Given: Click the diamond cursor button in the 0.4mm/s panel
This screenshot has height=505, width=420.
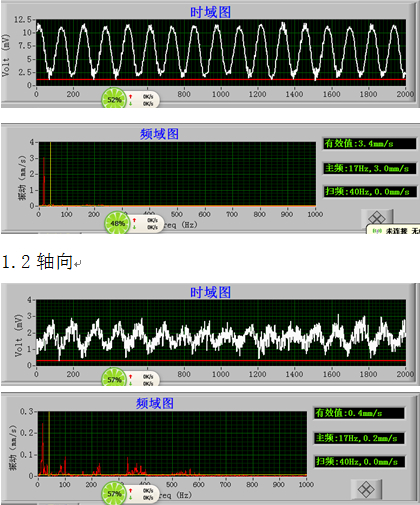Looking at the screenshot, I should click(x=366, y=489).
